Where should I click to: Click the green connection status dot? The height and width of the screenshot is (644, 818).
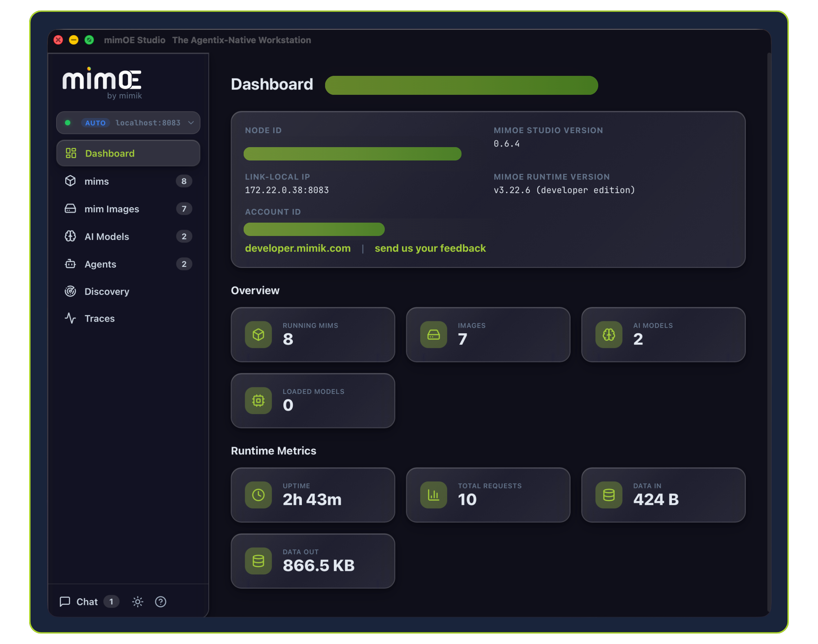pyautogui.click(x=68, y=123)
